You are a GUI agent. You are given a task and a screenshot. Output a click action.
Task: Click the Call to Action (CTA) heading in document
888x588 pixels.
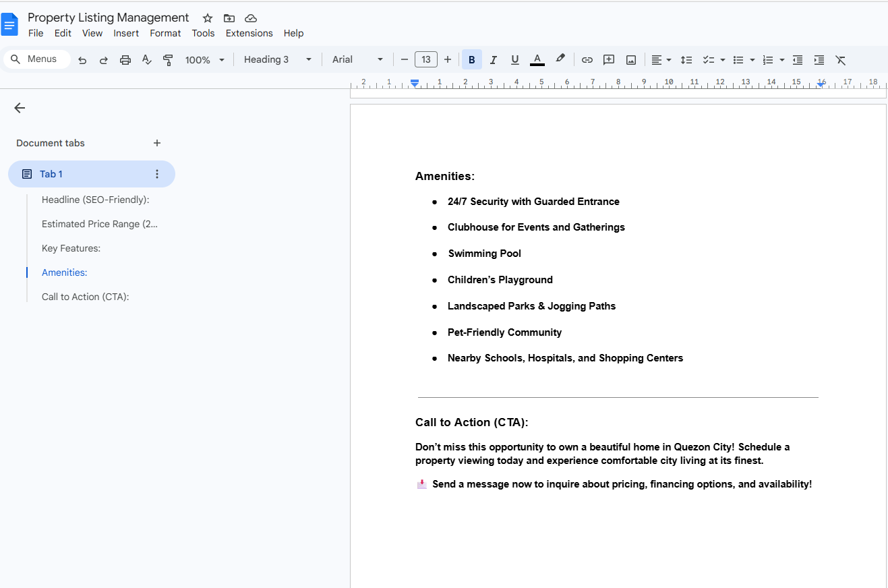[472, 422]
